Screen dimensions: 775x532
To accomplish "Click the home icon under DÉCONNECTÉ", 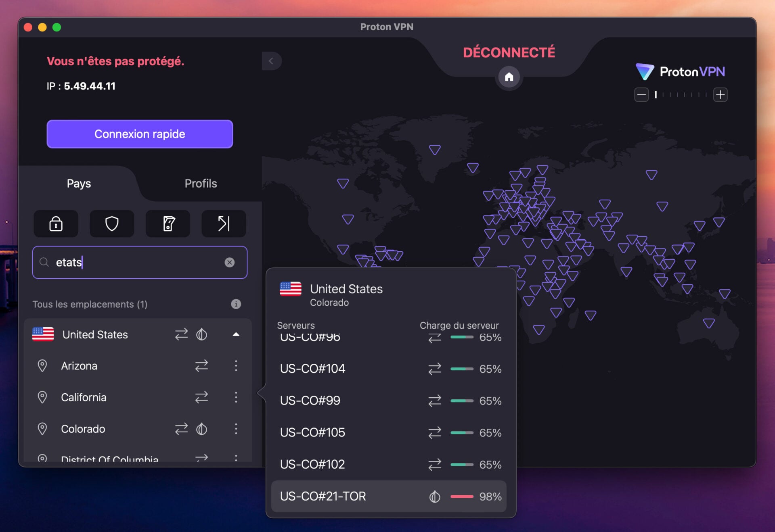I will [509, 77].
